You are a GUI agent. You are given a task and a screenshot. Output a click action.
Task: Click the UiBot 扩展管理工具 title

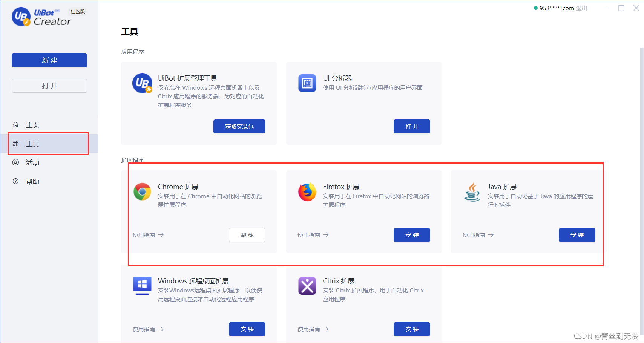click(187, 78)
